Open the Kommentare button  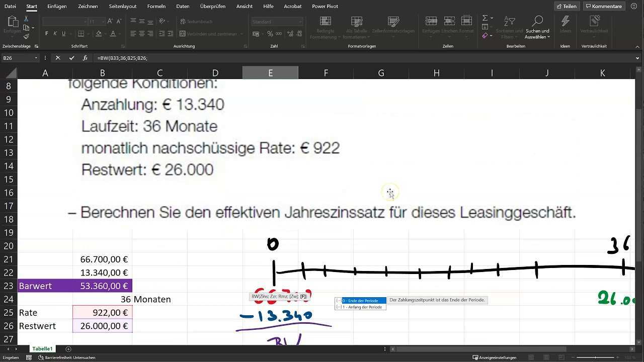coord(603,7)
